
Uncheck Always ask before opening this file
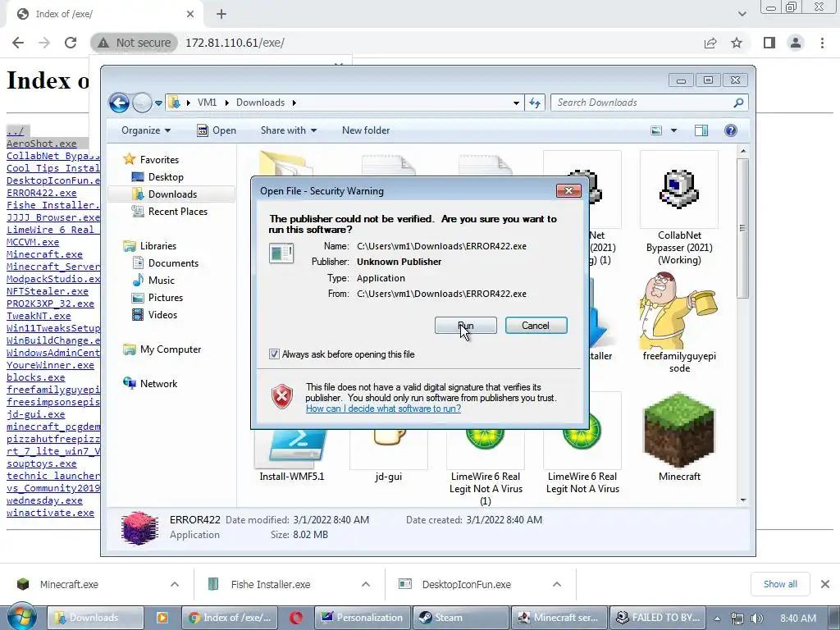(x=274, y=354)
